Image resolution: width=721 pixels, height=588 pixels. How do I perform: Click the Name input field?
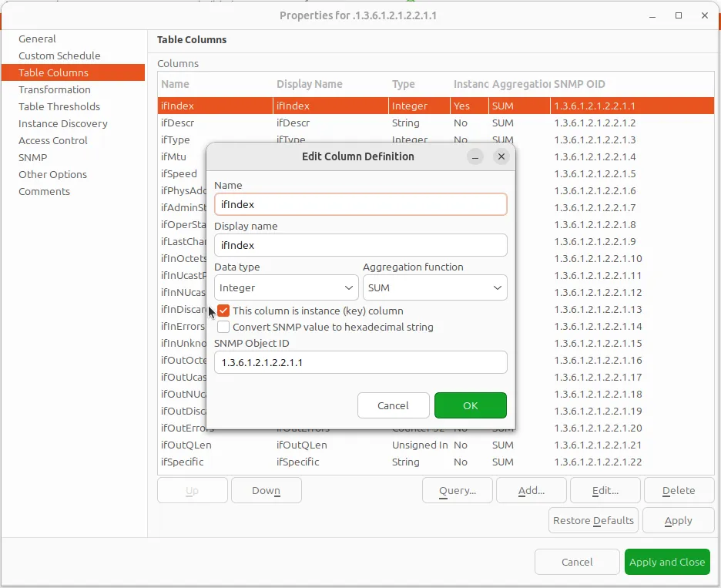[x=360, y=204]
